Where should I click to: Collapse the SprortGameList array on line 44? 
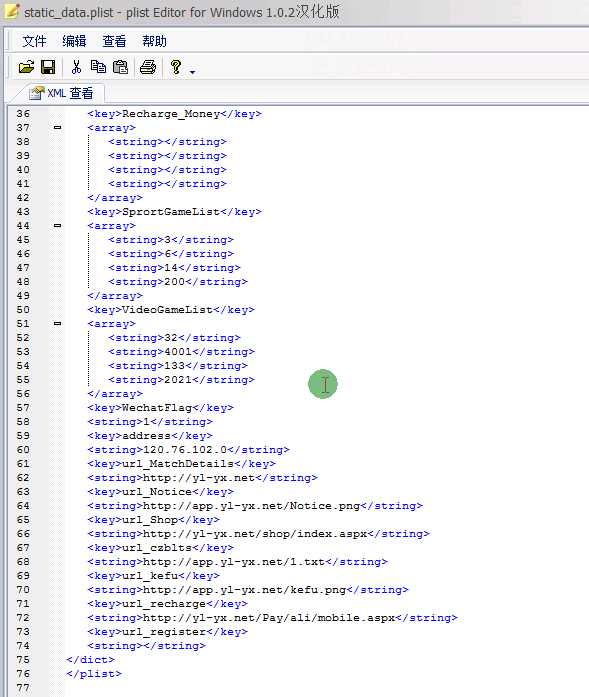point(57,225)
